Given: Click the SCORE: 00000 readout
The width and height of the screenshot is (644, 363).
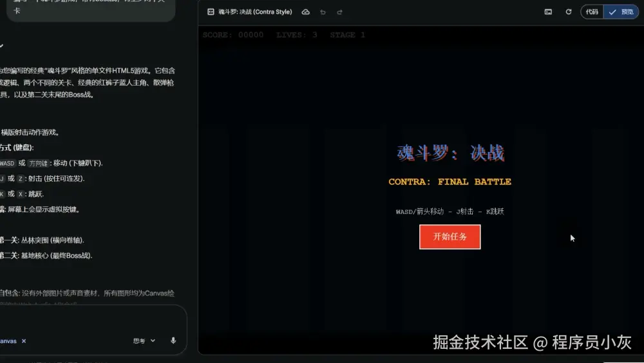Looking at the screenshot, I should (233, 35).
